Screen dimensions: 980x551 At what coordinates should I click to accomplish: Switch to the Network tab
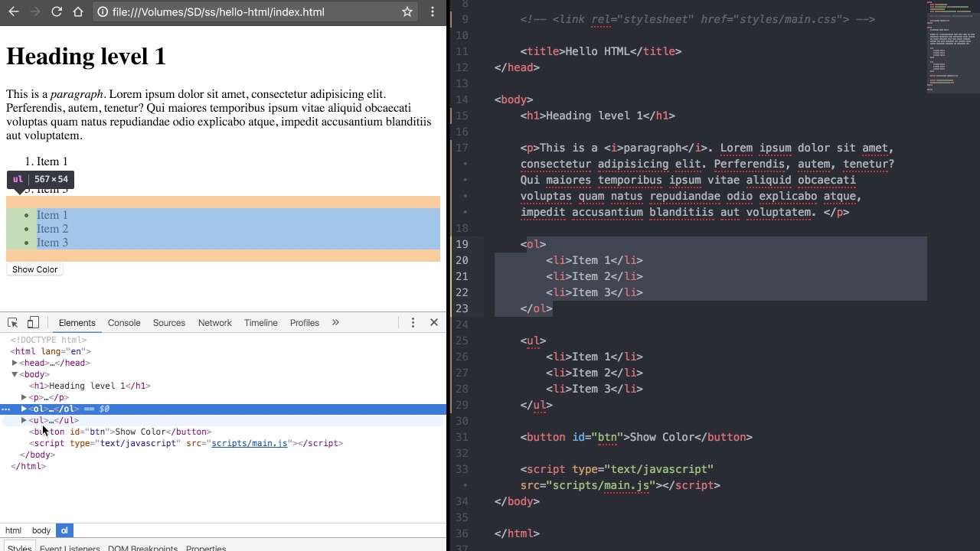(x=215, y=323)
